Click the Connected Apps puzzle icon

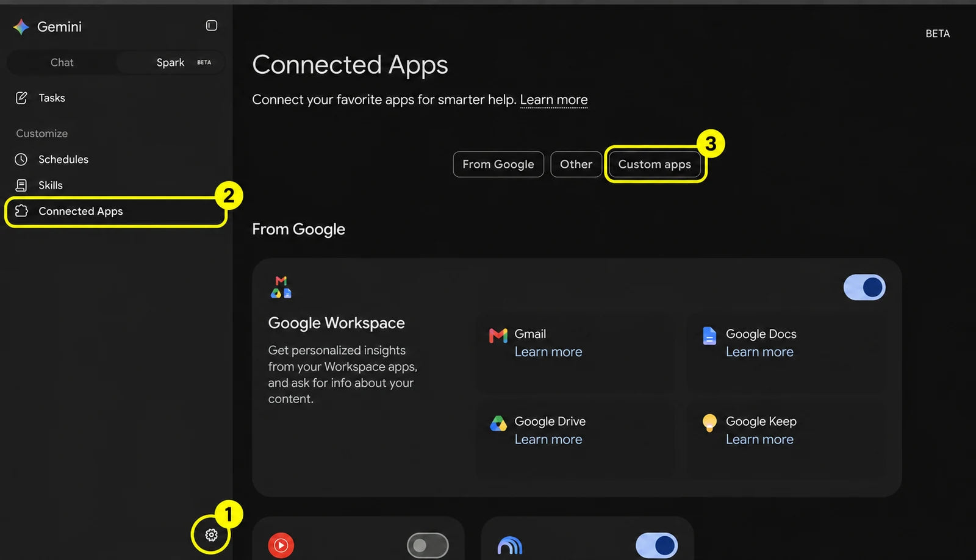click(21, 211)
